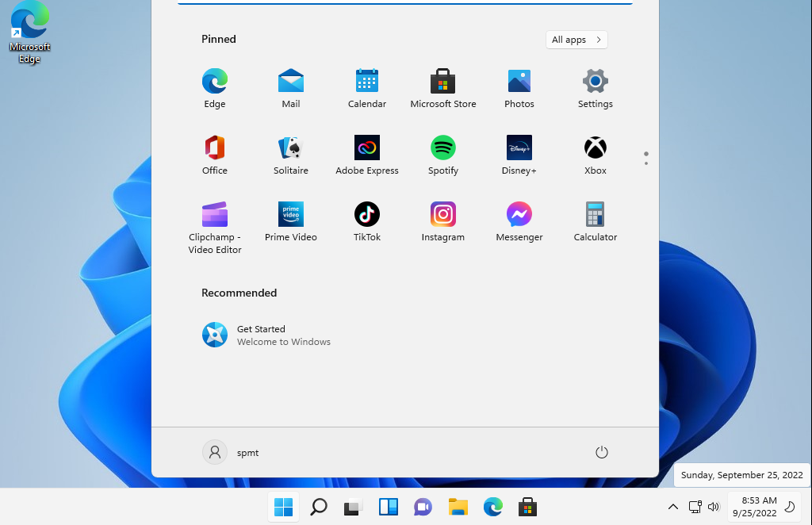Expand the All apps list
This screenshot has width=812, height=525.
[576, 40]
